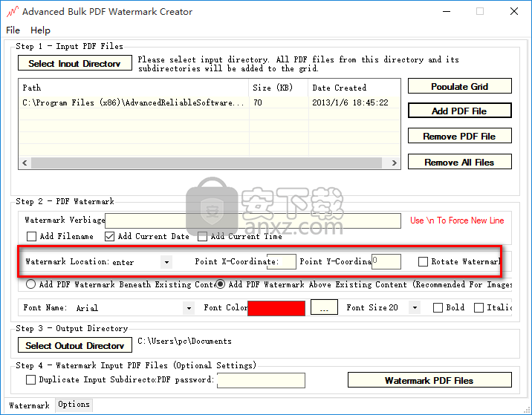Screen dimensions: 532x415
Task: Enable the Add Current Time checkbox
Action: [x=203, y=236]
